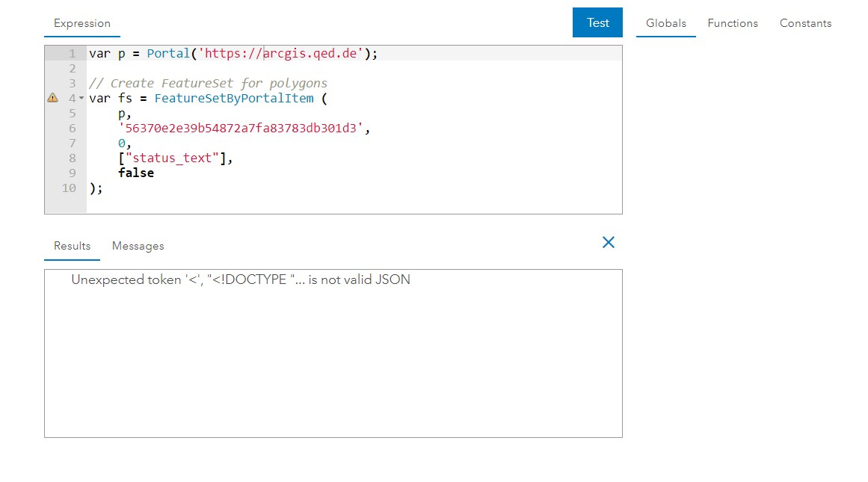Click the warning icon beside line 4
Image resolution: width=868 pixels, height=482 pixels.
(x=52, y=98)
